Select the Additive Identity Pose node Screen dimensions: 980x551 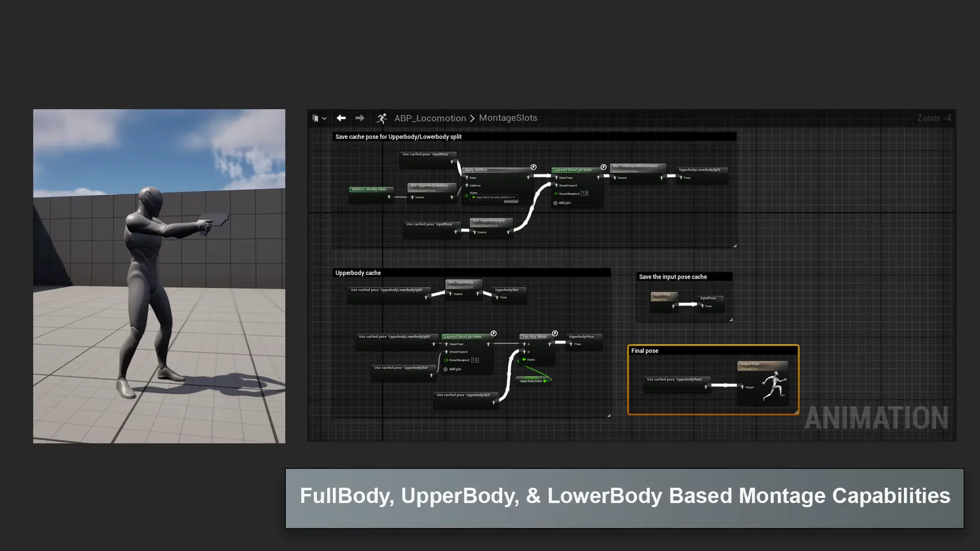(369, 189)
